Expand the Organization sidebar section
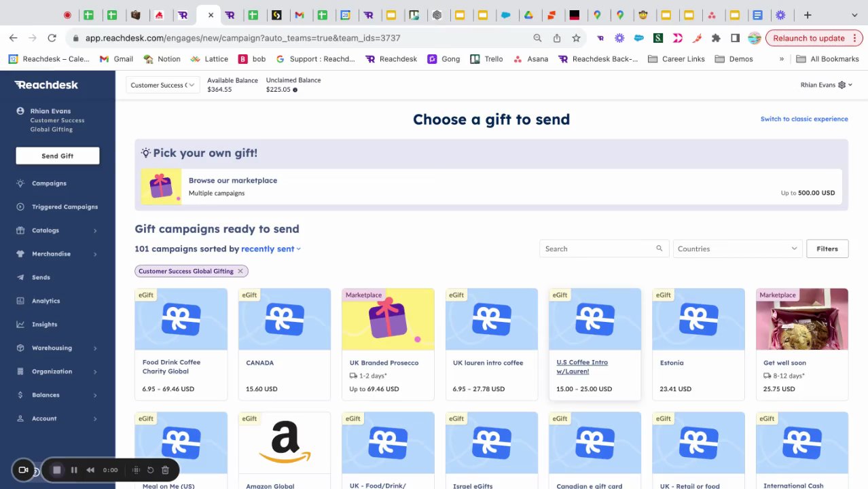 [x=57, y=372]
